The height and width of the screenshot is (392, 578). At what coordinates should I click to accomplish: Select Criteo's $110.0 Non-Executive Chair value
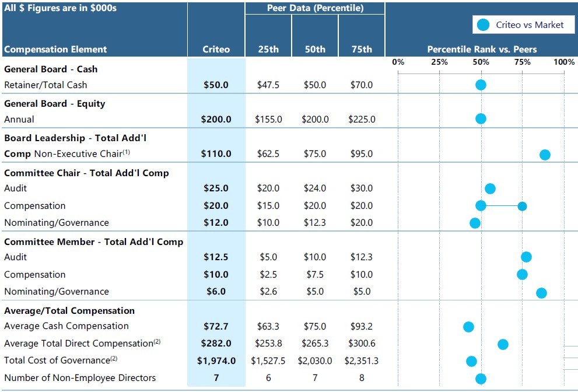coord(216,154)
